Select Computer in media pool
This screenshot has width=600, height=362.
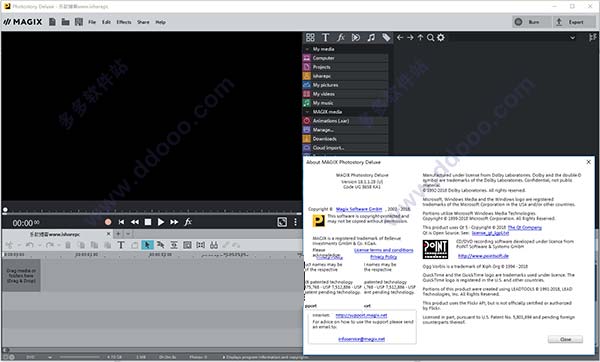click(346, 58)
